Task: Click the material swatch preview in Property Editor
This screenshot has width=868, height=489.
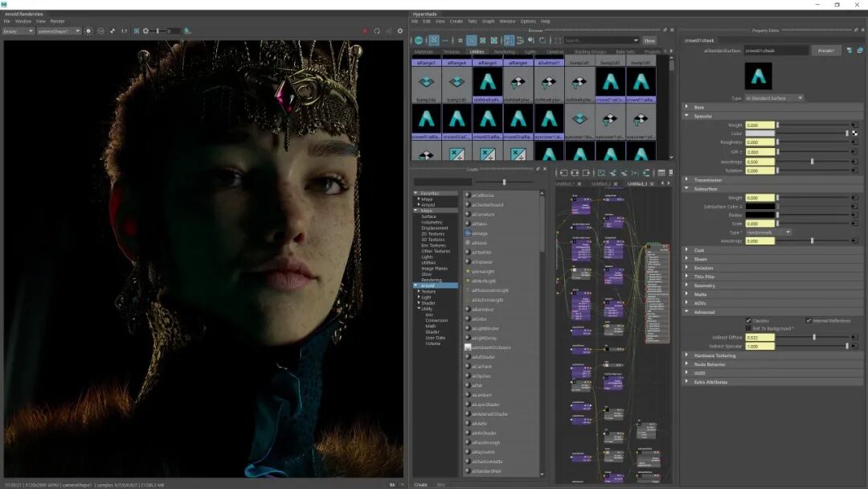Action: [759, 76]
